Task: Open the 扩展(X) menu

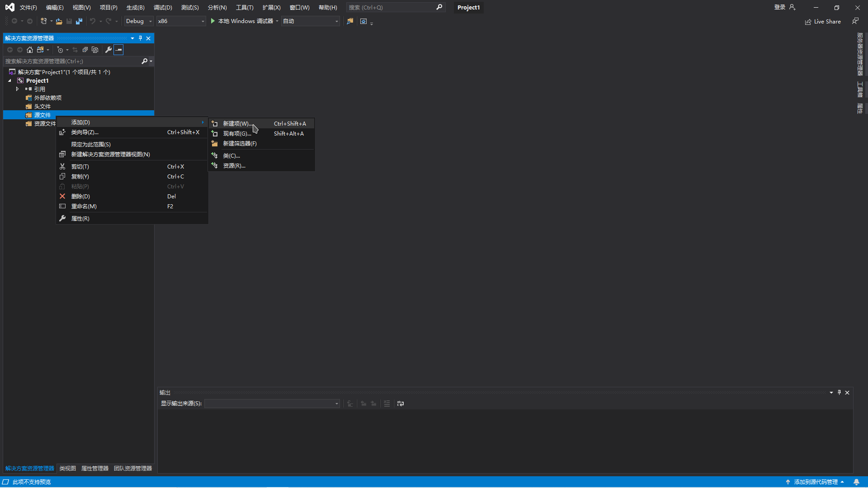Action: [271, 7]
